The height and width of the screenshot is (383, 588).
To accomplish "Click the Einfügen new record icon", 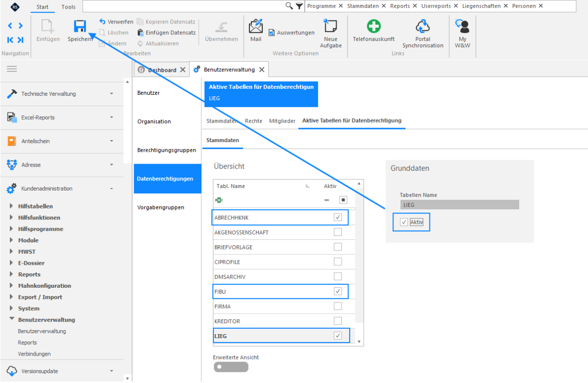I will 47,26.
